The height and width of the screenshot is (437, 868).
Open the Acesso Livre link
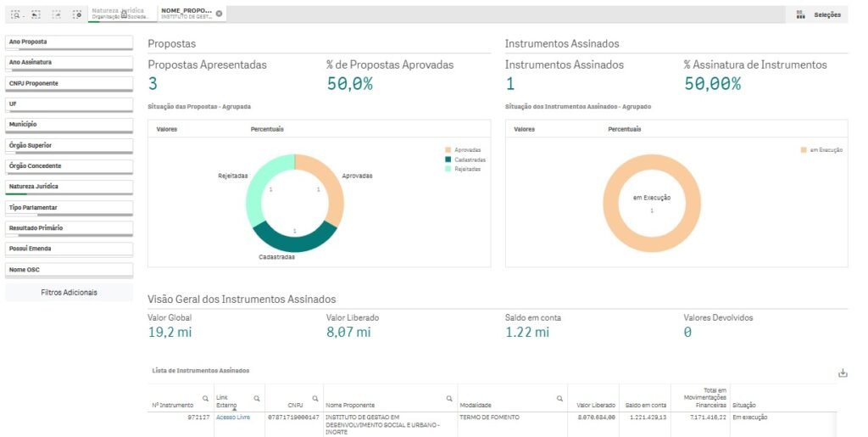pos(232,417)
